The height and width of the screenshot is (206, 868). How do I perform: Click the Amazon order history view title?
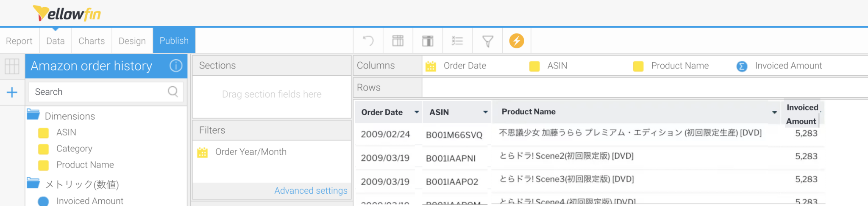click(x=91, y=66)
